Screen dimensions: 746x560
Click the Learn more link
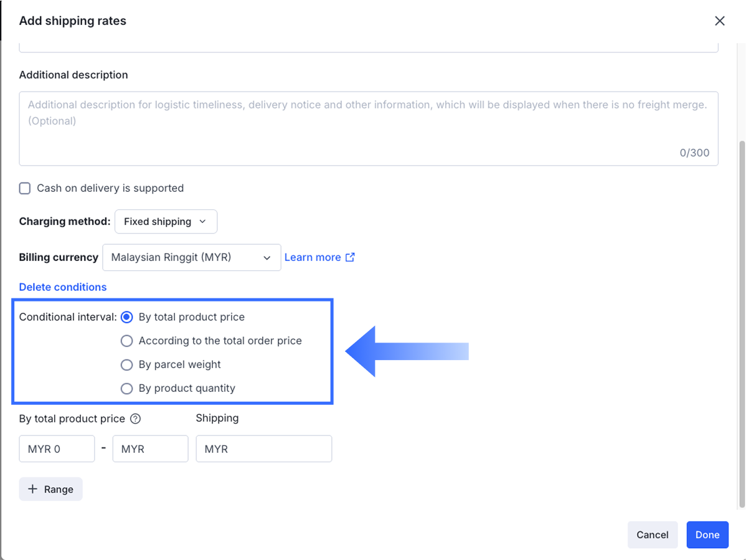pyautogui.click(x=313, y=257)
